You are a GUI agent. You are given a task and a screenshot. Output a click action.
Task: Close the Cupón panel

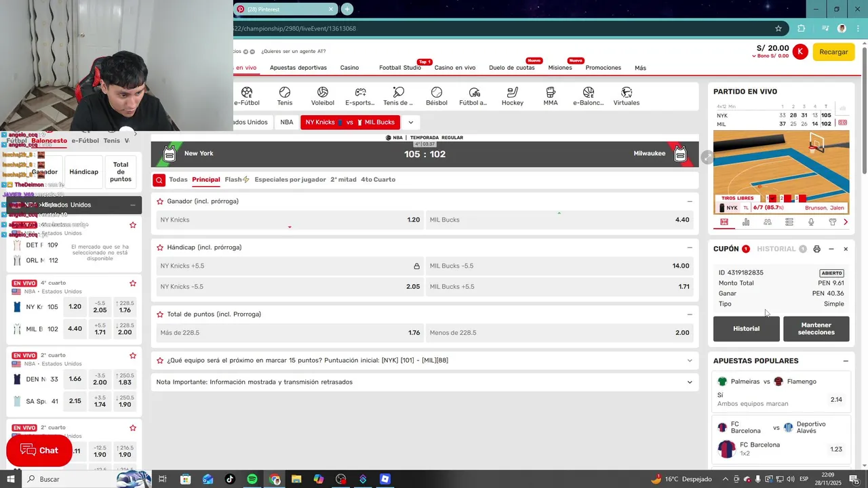tap(846, 249)
